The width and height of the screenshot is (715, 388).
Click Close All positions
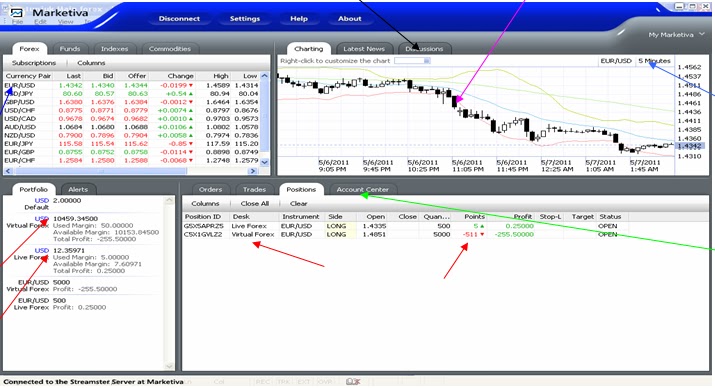click(254, 204)
